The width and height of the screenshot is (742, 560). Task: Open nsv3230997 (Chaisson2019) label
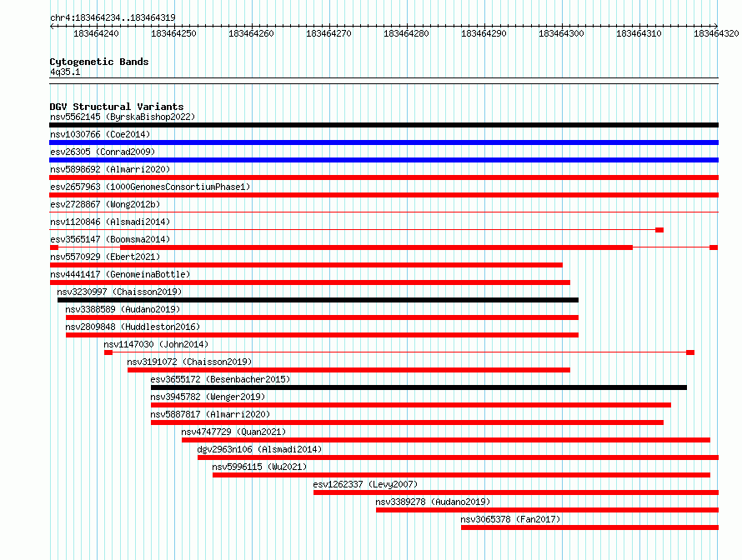tap(119, 292)
